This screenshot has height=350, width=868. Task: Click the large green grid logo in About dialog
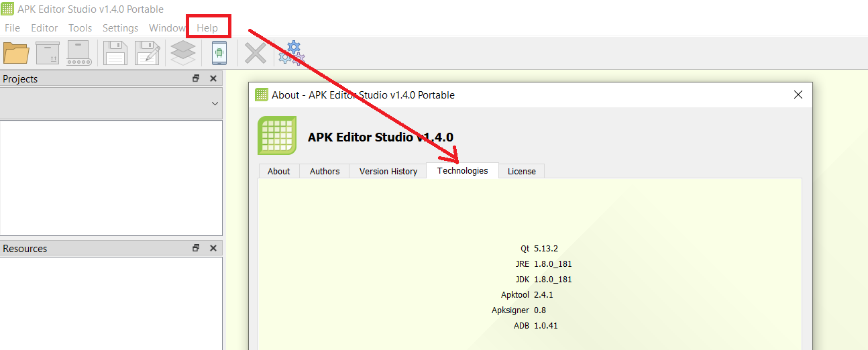(x=277, y=135)
